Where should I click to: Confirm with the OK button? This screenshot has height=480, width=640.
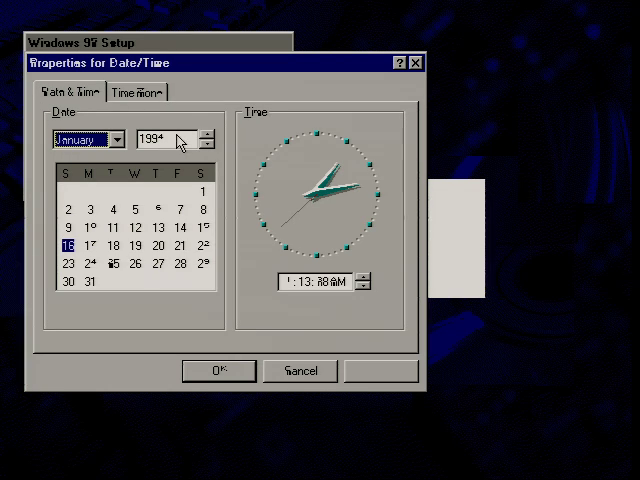[x=219, y=371]
